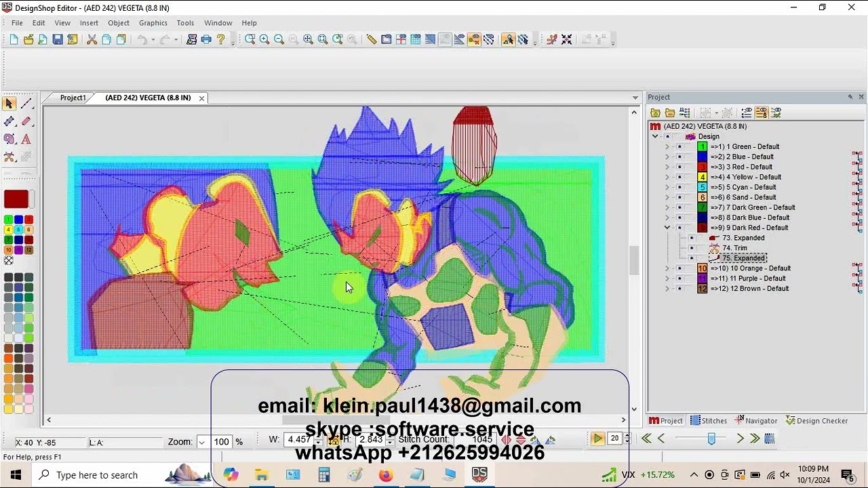Expand the 7 Dark Green color block
Viewport: 868px width, 488px height.
coord(667,207)
